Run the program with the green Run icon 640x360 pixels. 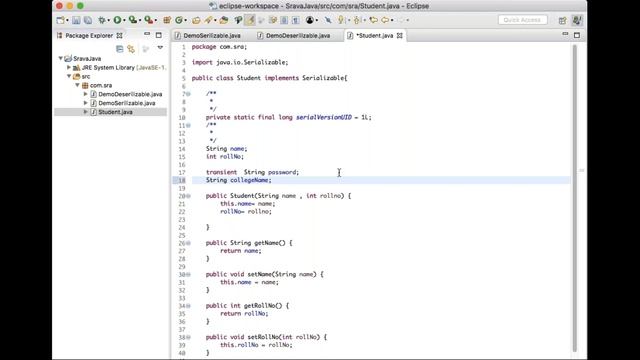pos(118,20)
